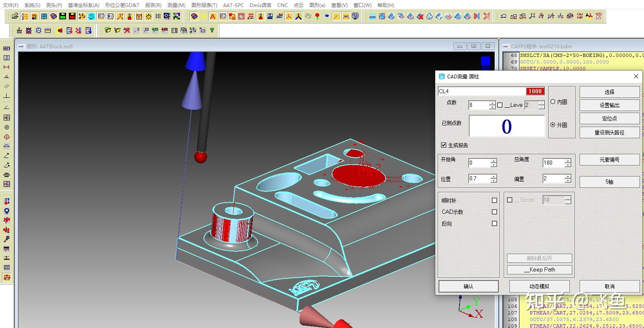
Task: Select the 内圆 radio button
Action: point(553,102)
